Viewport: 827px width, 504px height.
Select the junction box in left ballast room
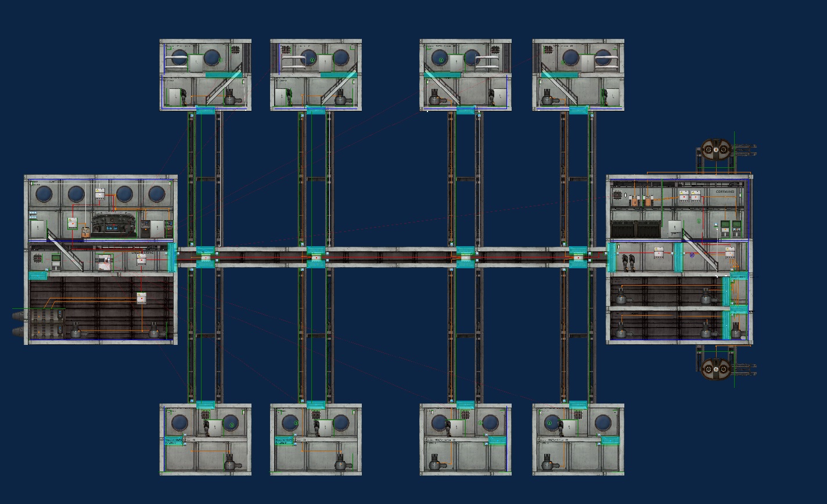click(141, 298)
